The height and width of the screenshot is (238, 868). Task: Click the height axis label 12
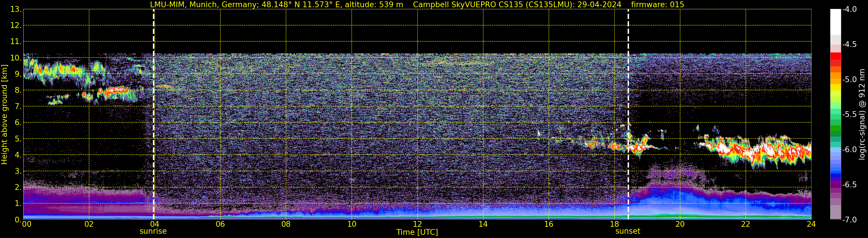pyautogui.click(x=16, y=25)
